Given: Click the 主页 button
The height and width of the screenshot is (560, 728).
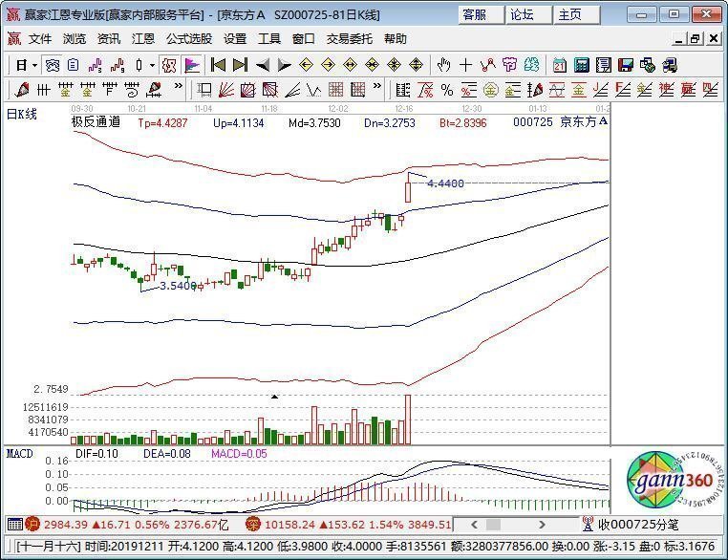Looking at the screenshot, I should [576, 15].
